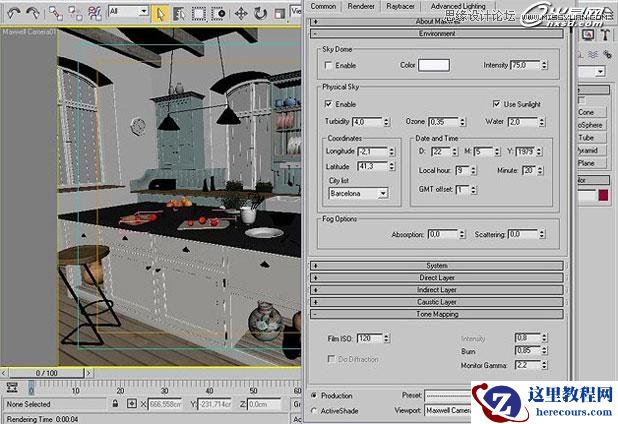Viewport: 618px width, 424px height.
Task: Collapse the Tone Mapping rollout
Action: 437,314
